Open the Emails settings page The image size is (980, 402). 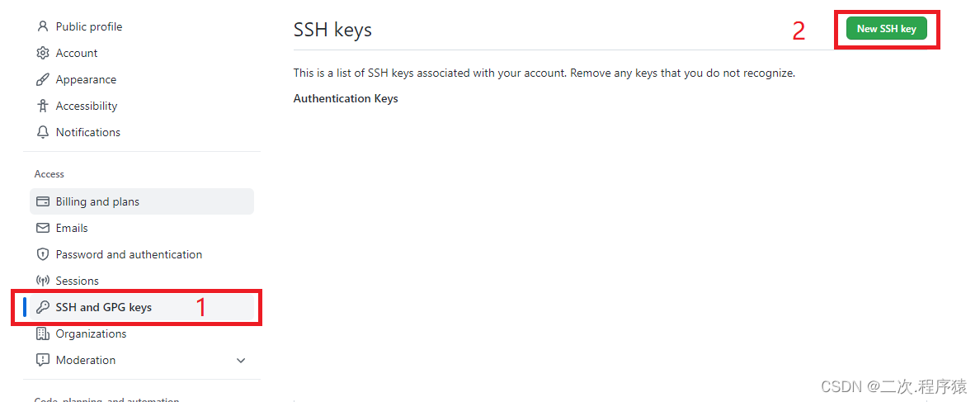142,228
